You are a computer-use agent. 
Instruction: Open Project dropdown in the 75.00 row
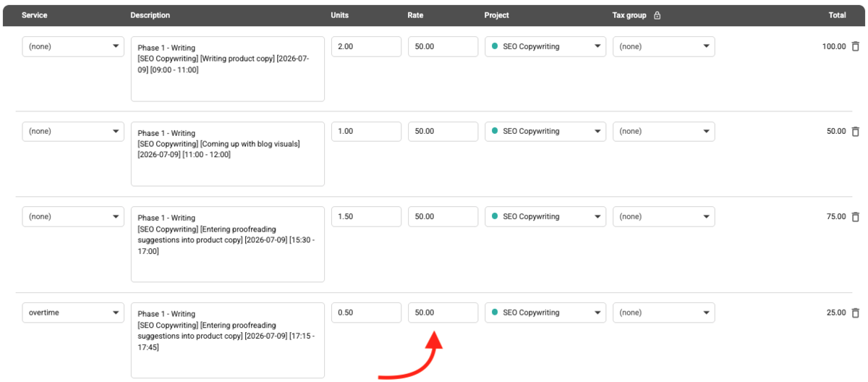click(x=545, y=216)
